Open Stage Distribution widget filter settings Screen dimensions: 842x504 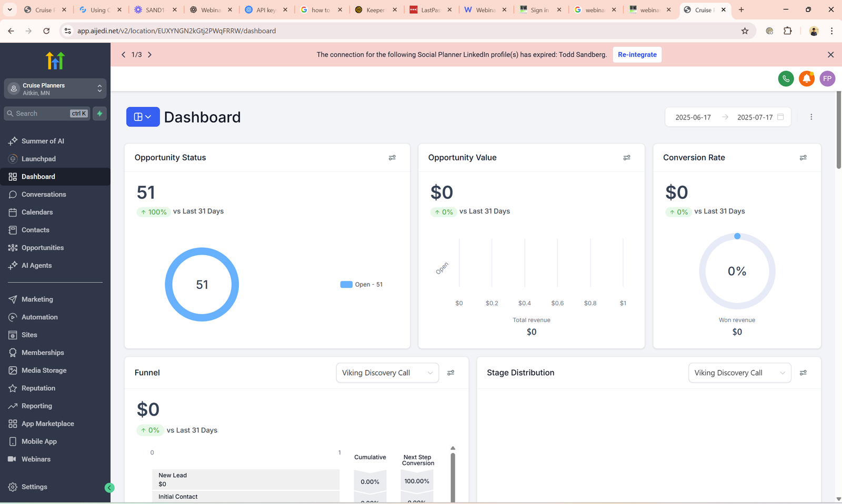pos(803,373)
